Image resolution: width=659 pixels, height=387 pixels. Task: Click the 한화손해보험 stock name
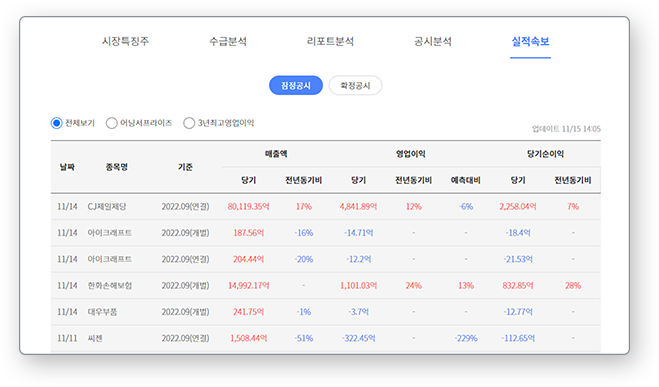pyautogui.click(x=110, y=286)
